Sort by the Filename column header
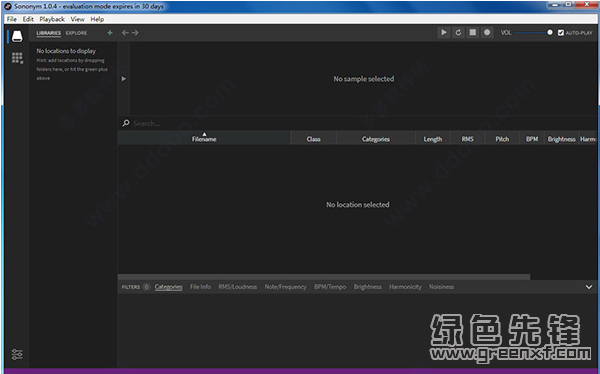Screen dimensions: 600x374 (x=204, y=138)
